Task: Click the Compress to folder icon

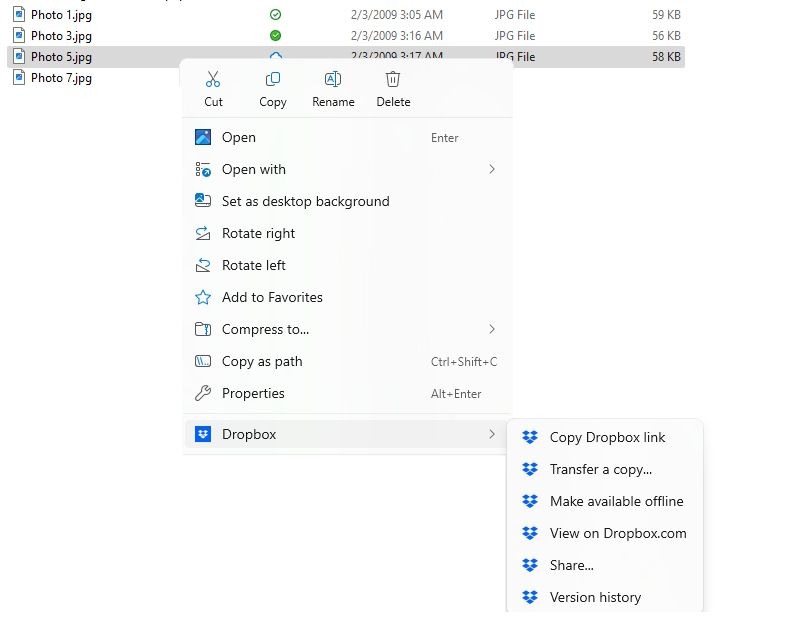Action: 203,329
